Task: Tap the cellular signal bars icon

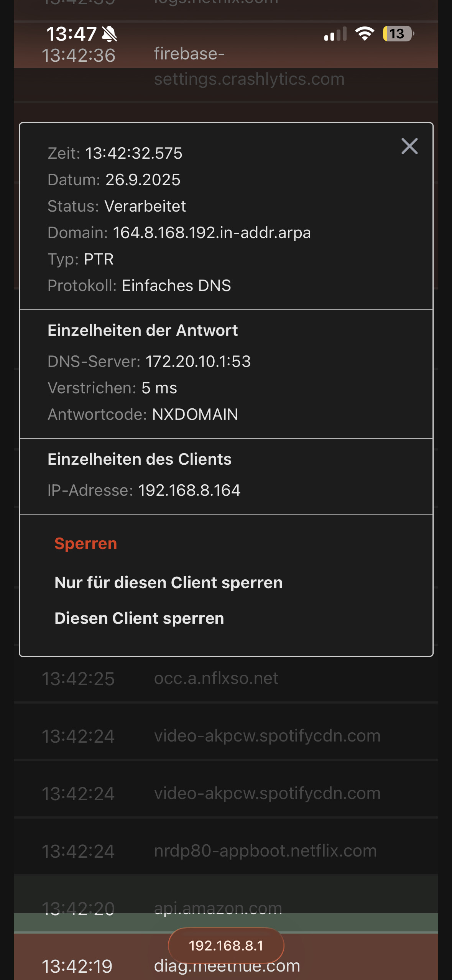Action: pos(335,34)
